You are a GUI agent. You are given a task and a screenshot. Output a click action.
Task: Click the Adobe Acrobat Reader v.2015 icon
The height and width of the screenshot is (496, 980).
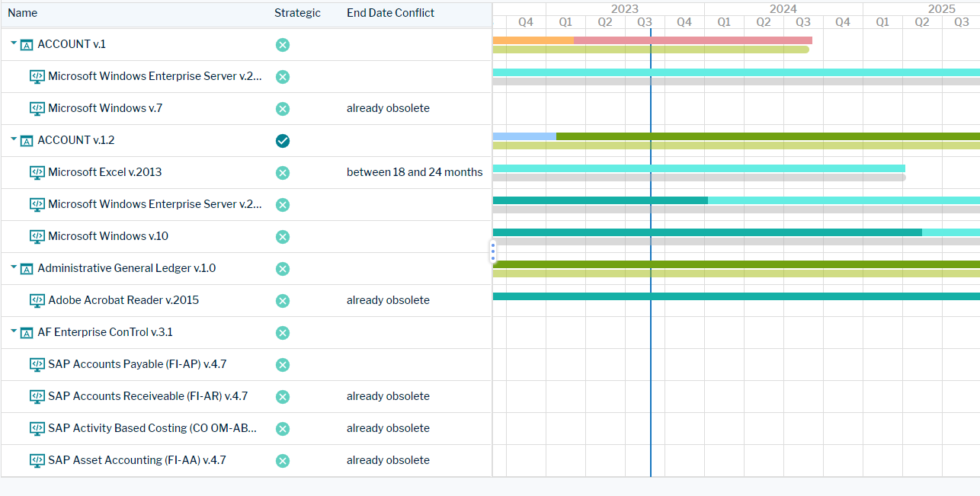pos(37,300)
